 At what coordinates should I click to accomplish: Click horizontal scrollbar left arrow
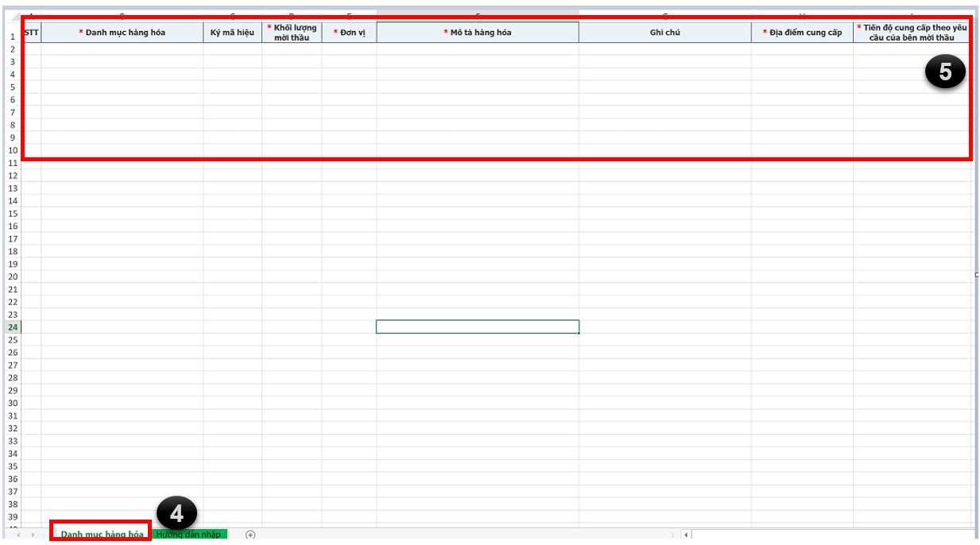687,535
